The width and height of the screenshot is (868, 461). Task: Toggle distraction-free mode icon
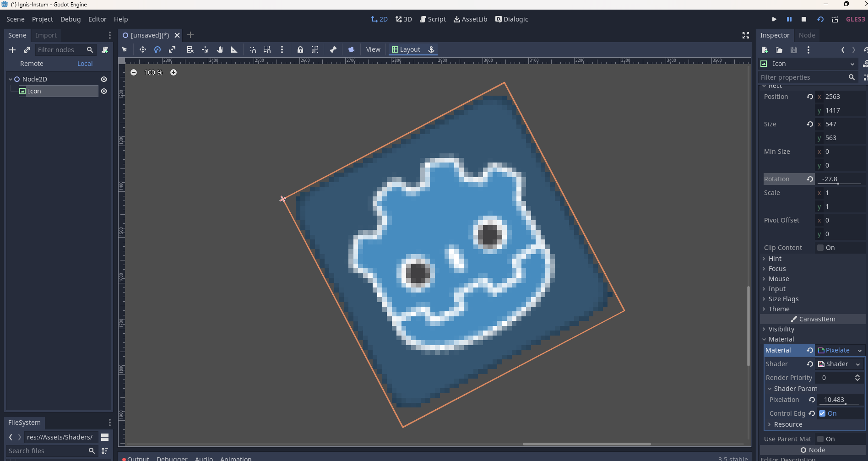[745, 35]
